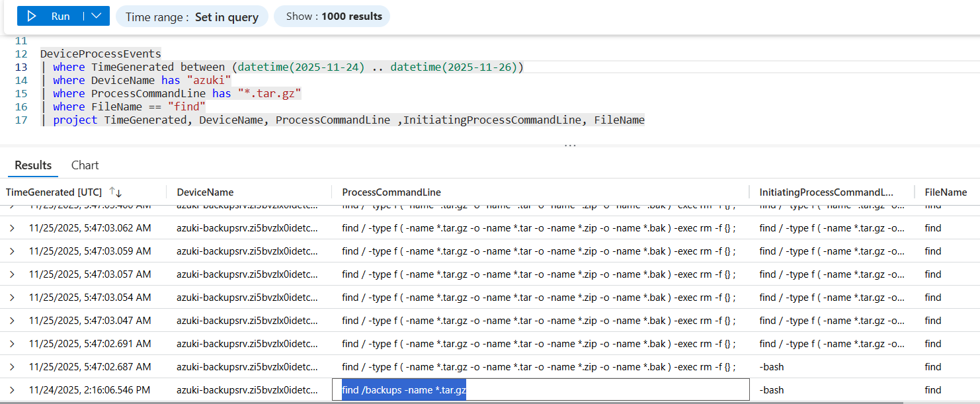This screenshot has height=404, width=980.
Task: Expand row with time 5:47:03.059 AM
Action: pyautogui.click(x=12, y=251)
